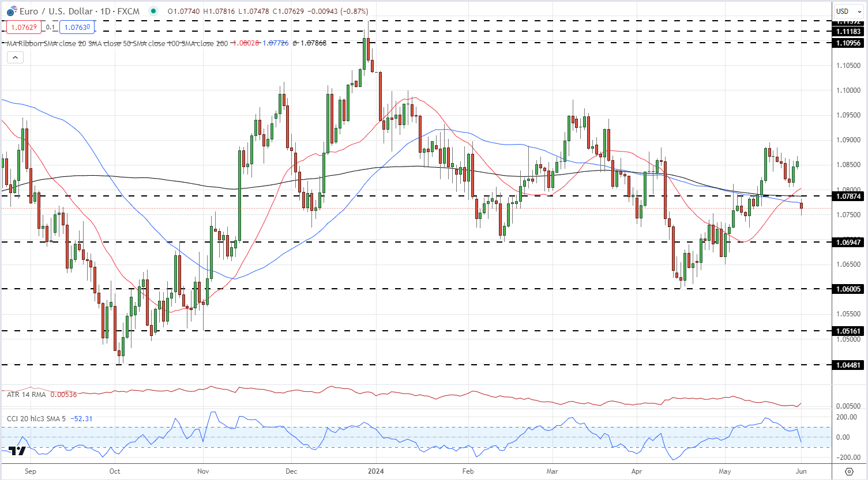
Task: Click the 1.05161 price line label
Action: click(x=848, y=331)
